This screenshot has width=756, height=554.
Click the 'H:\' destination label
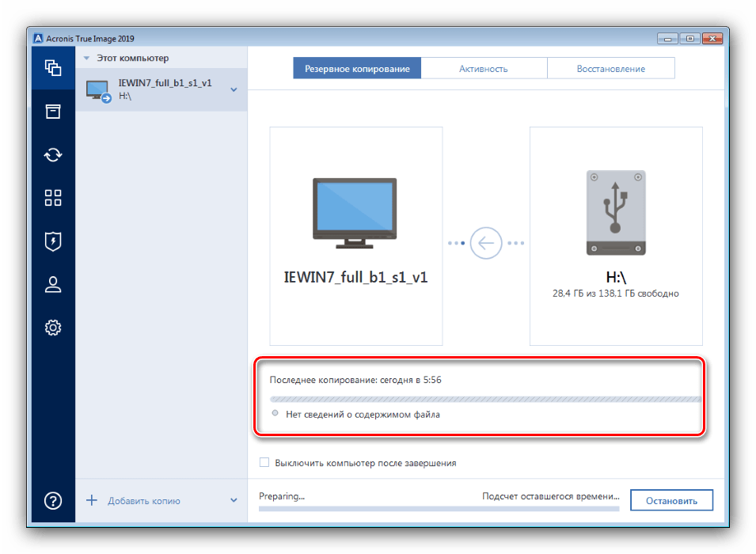pyautogui.click(x=616, y=277)
